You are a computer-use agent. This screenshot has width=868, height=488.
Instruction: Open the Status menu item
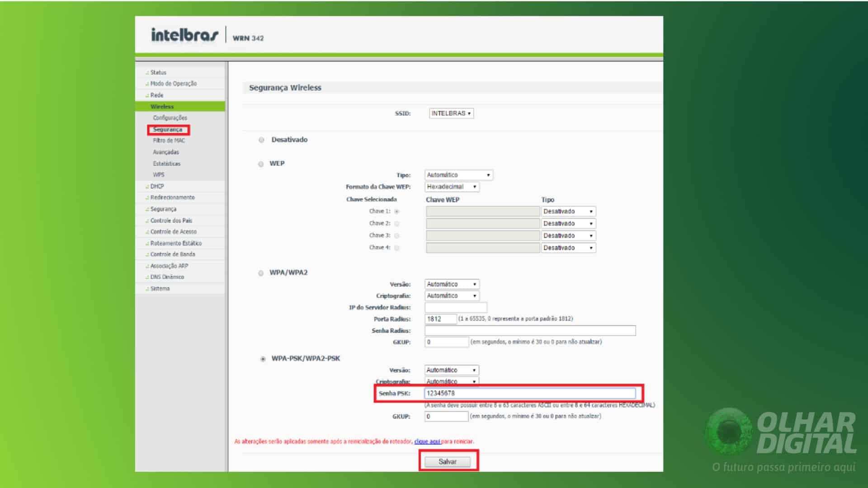pos(158,72)
